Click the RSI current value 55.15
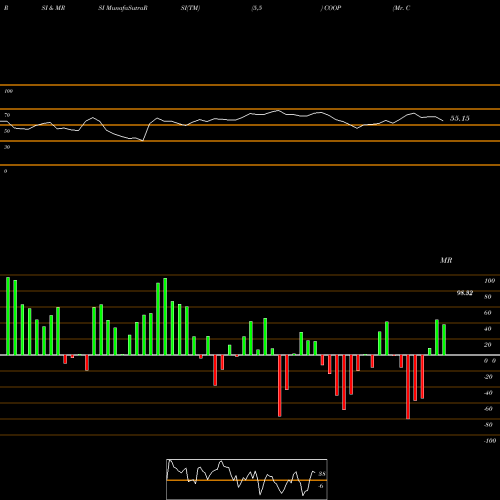Screen dimensions: 500x500 click(460, 118)
